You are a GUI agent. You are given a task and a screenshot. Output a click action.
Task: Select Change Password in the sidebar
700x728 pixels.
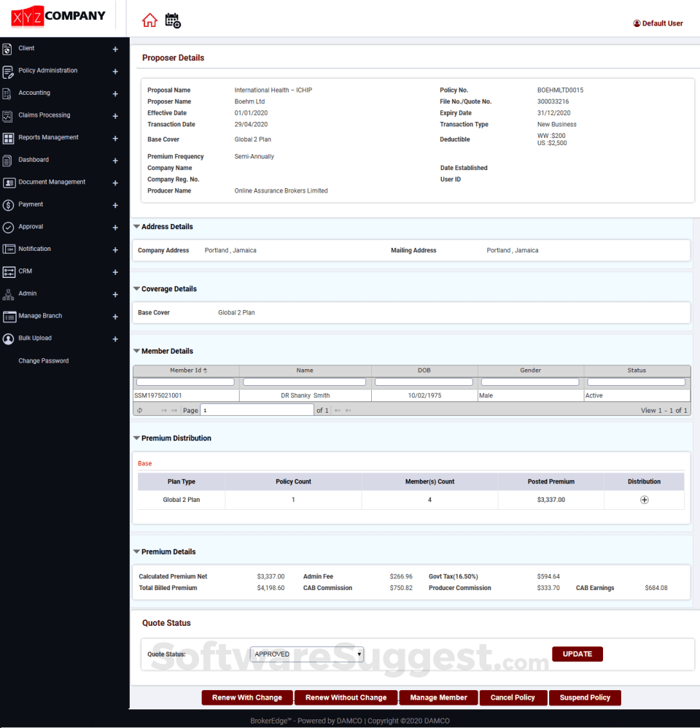(44, 361)
